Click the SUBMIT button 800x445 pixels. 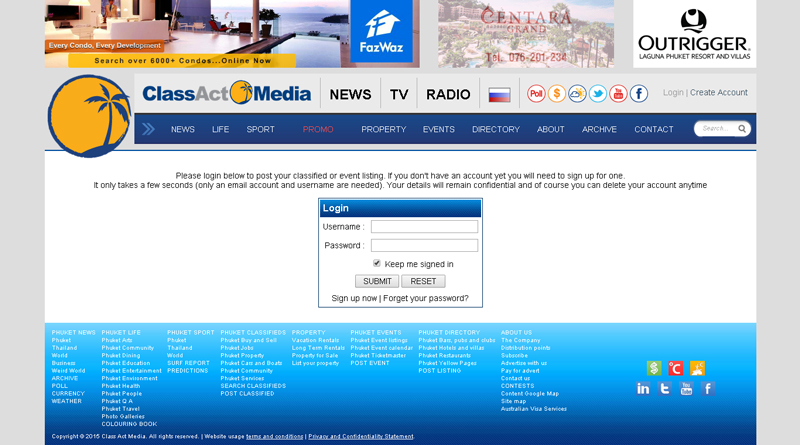coord(377,281)
